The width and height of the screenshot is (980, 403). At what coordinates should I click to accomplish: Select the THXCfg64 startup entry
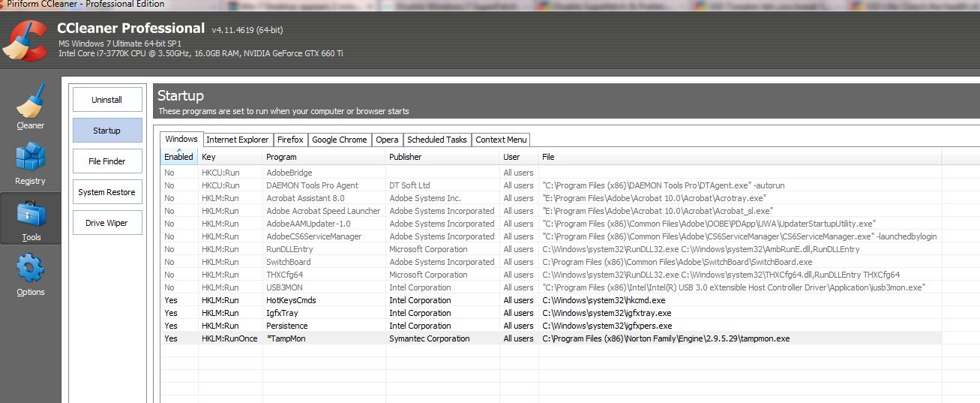click(551, 275)
